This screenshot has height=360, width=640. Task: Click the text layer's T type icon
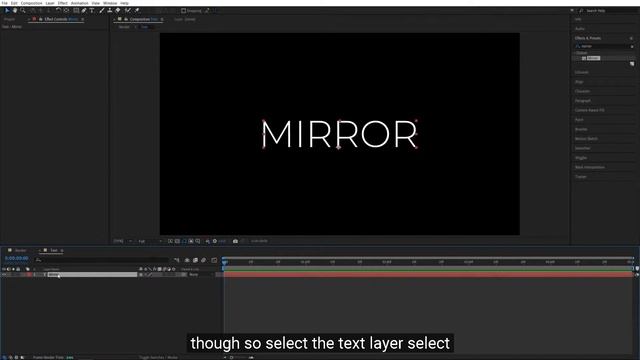click(x=44, y=275)
